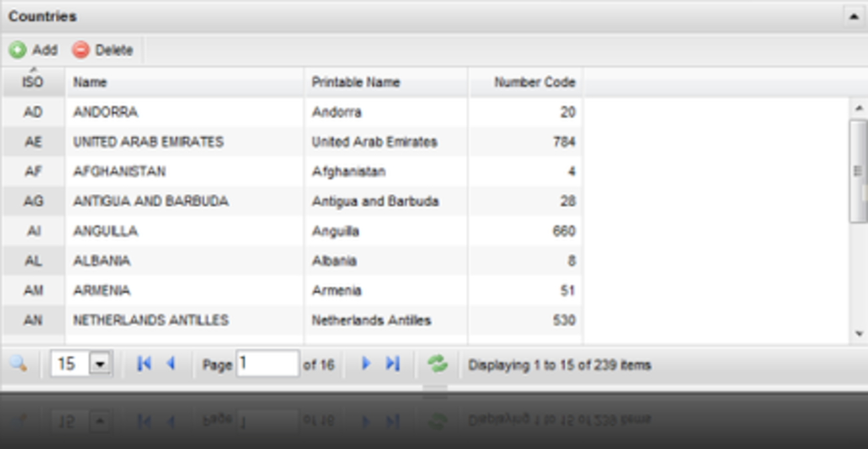Sort by Number Code column header
Screen dimensions: 868x449
click(525, 83)
